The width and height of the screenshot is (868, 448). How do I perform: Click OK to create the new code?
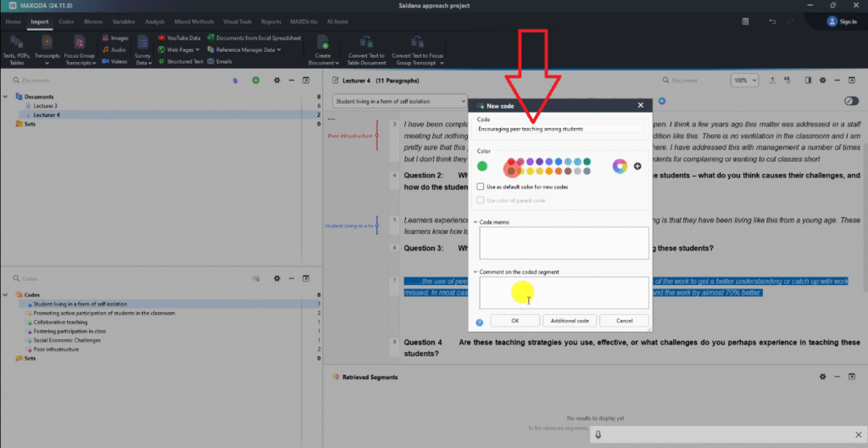pos(515,321)
